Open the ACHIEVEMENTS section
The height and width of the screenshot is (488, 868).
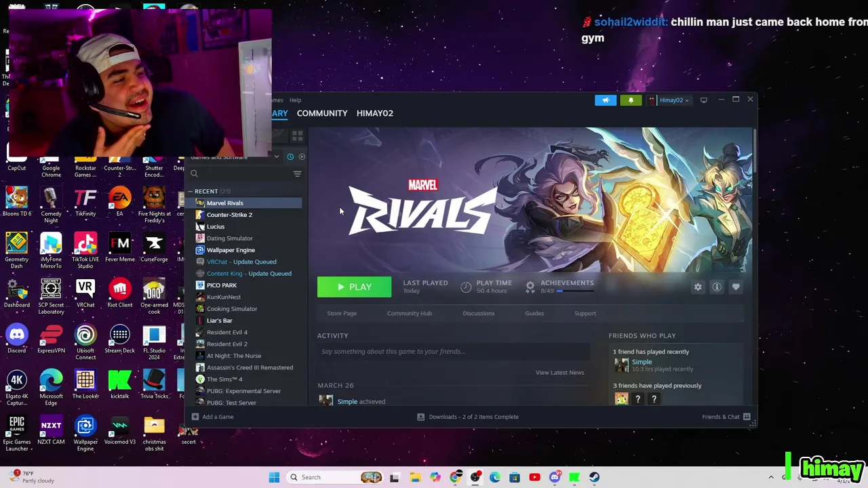pyautogui.click(x=567, y=283)
